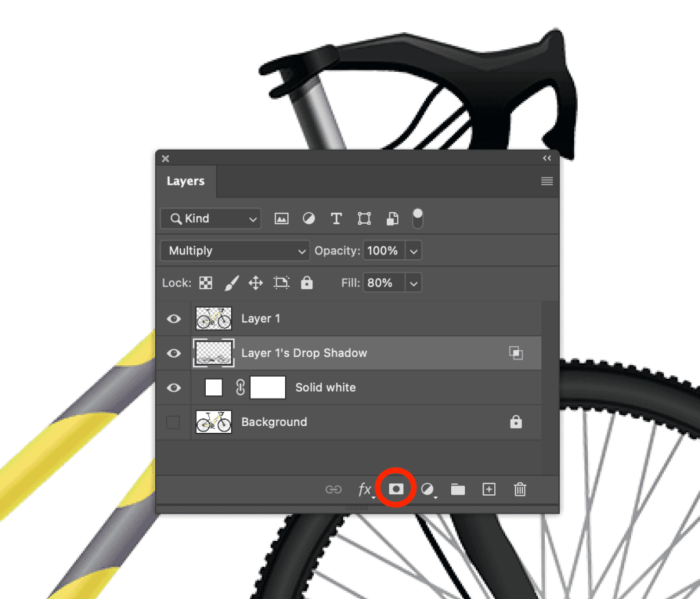
Task: Lock image pixels with brush icon
Action: pyautogui.click(x=231, y=283)
